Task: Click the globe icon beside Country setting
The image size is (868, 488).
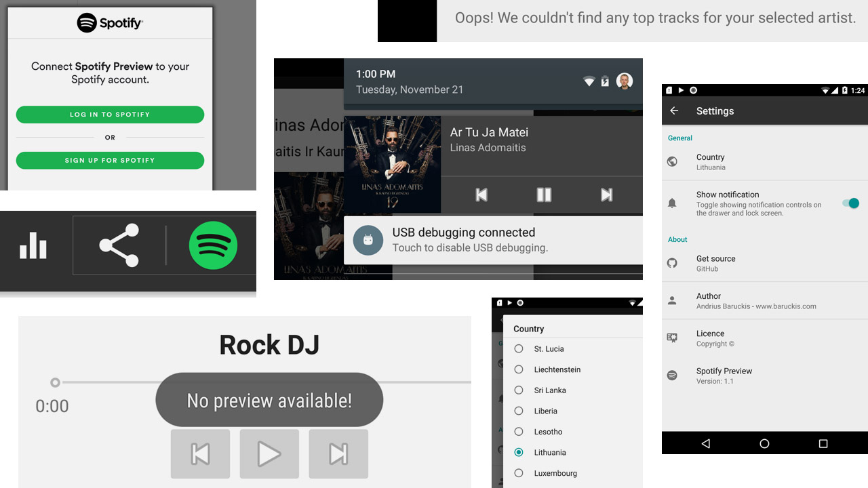Action: [x=672, y=161]
